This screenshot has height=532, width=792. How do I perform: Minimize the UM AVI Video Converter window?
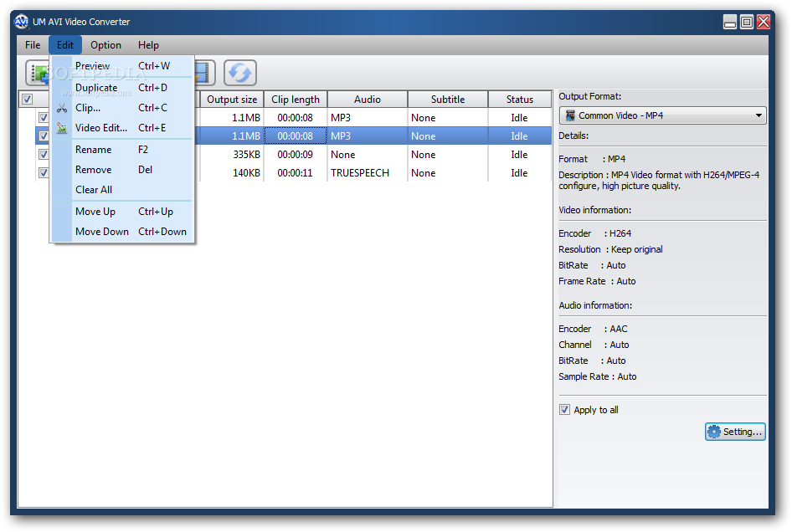pyautogui.click(x=730, y=22)
